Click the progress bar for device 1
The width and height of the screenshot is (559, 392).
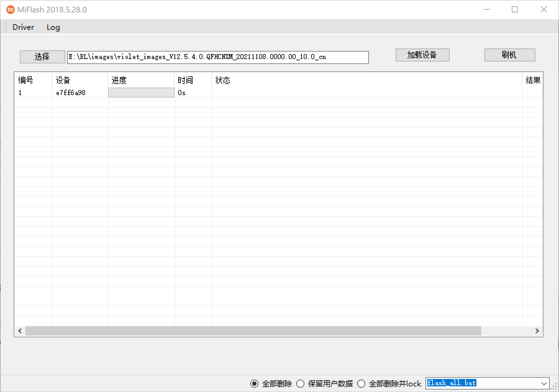[x=141, y=93]
